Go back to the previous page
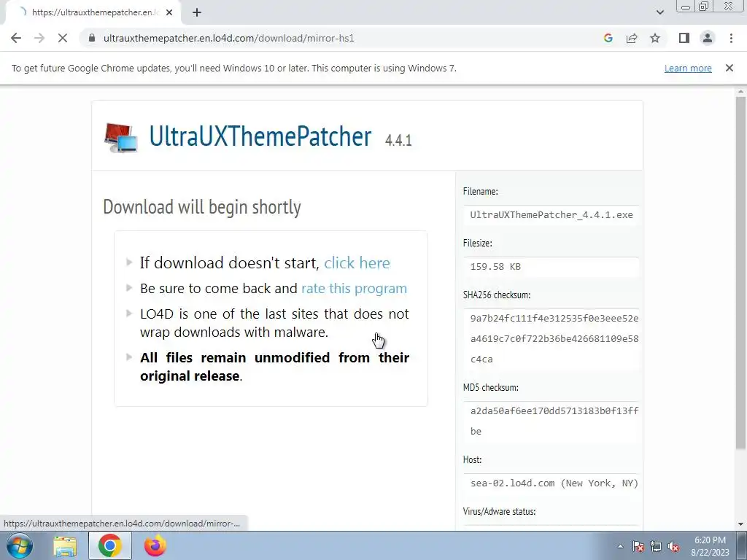 coord(16,38)
